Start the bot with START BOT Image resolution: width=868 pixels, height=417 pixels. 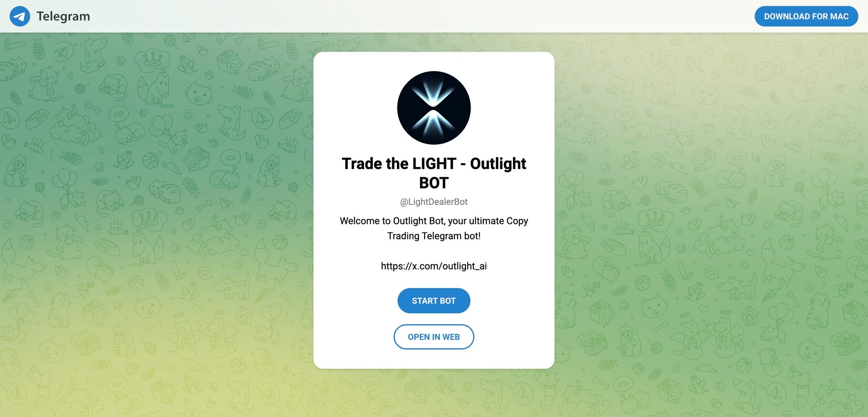point(434,301)
